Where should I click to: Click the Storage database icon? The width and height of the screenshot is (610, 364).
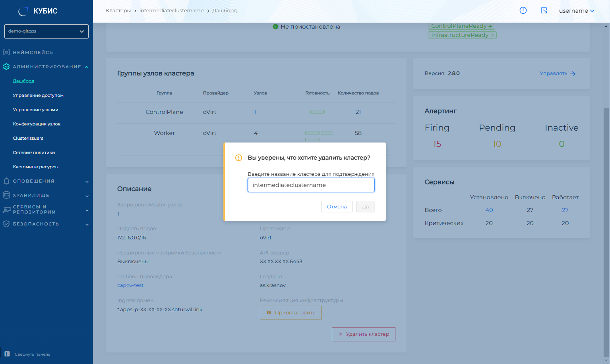pos(6,195)
